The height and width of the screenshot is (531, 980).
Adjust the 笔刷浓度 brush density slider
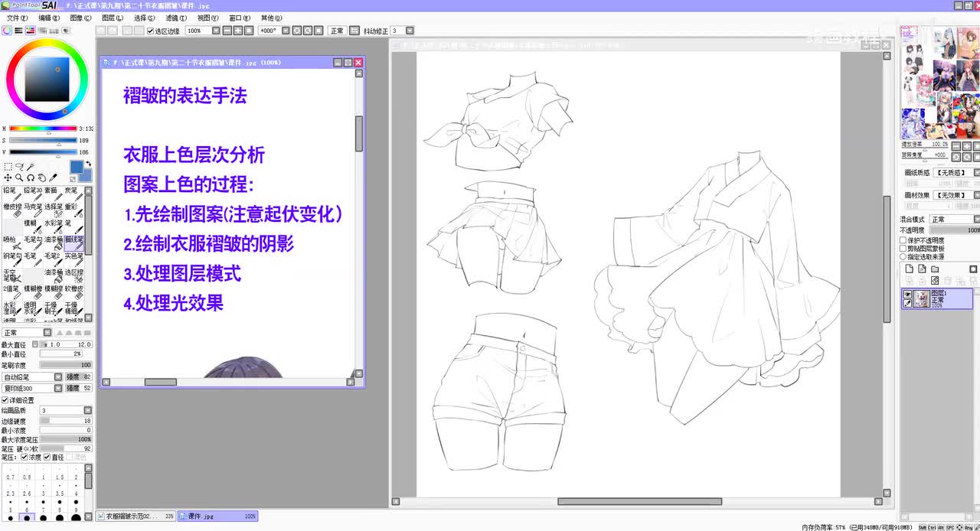(66, 365)
